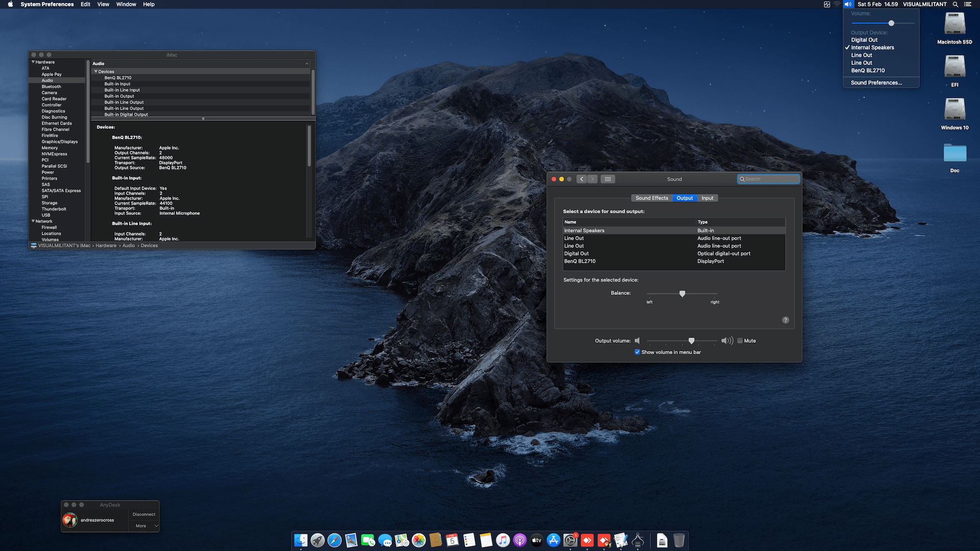Click Disconnect in AnyDesk panel
Viewport: 980px width, 551px height.
pyautogui.click(x=143, y=514)
